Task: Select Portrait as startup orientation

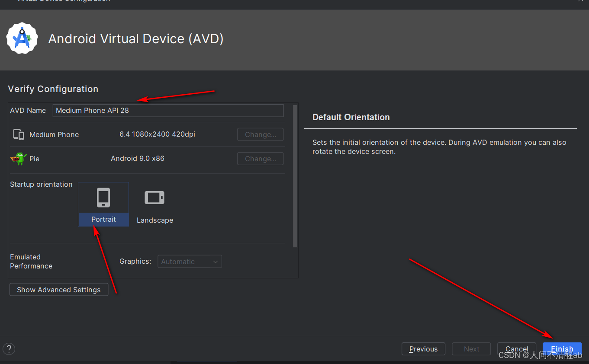Action: point(103,203)
